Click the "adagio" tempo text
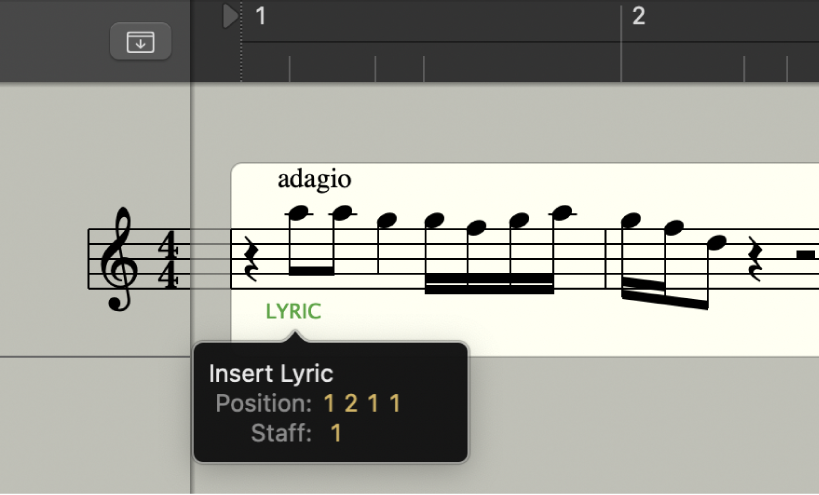The height and width of the screenshot is (495, 819). pos(314,180)
